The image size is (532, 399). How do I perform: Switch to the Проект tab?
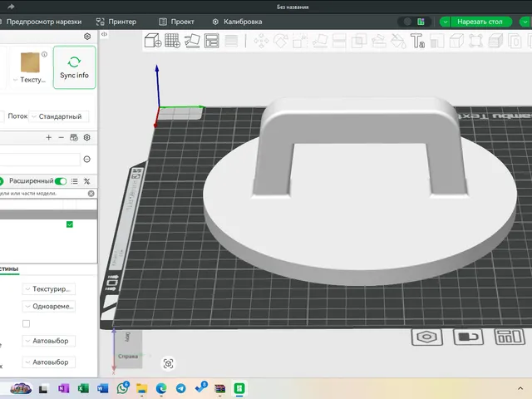tap(176, 22)
